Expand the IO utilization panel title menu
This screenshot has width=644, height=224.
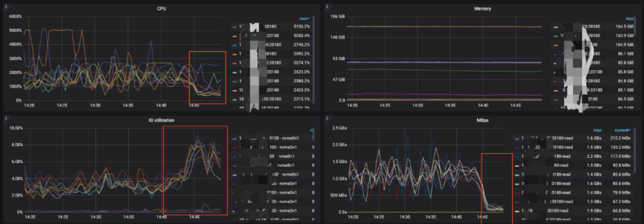pos(162,120)
